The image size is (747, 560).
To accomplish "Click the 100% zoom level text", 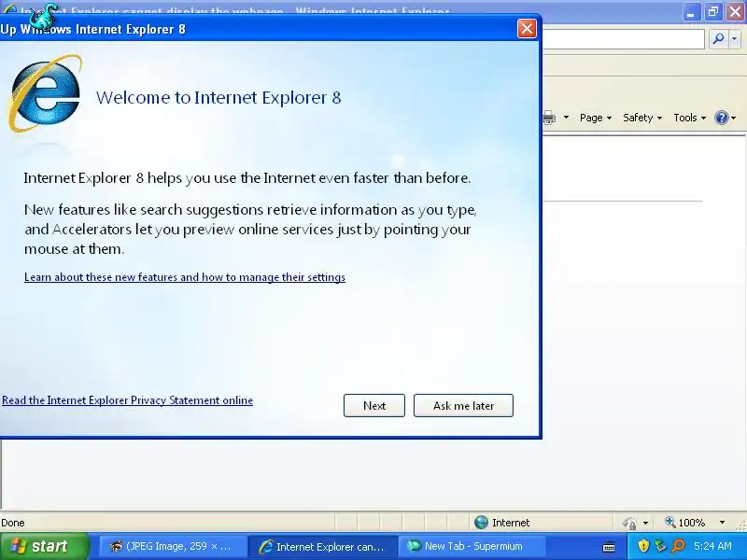I will tap(691, 523).
